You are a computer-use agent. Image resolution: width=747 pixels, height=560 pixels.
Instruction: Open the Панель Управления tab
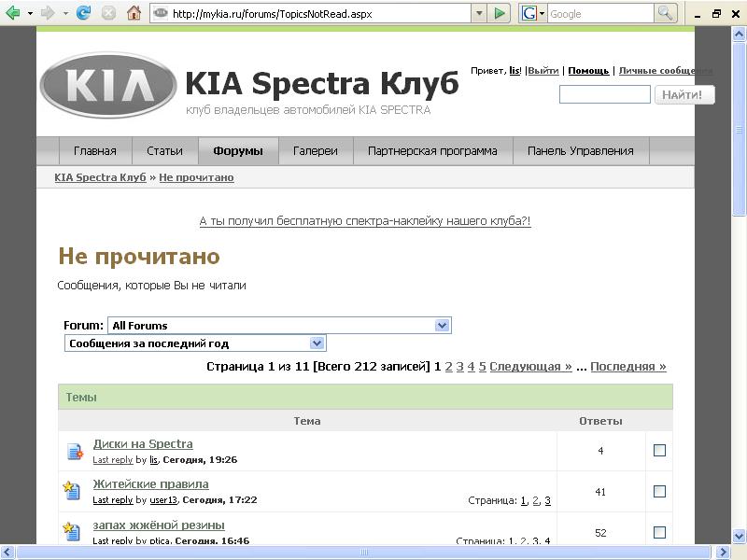pos(580,151)
